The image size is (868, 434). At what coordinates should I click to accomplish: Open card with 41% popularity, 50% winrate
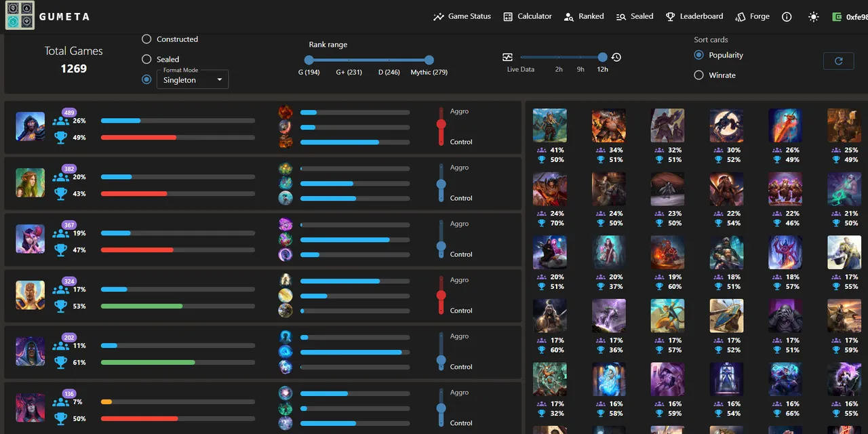coord(550,125)
